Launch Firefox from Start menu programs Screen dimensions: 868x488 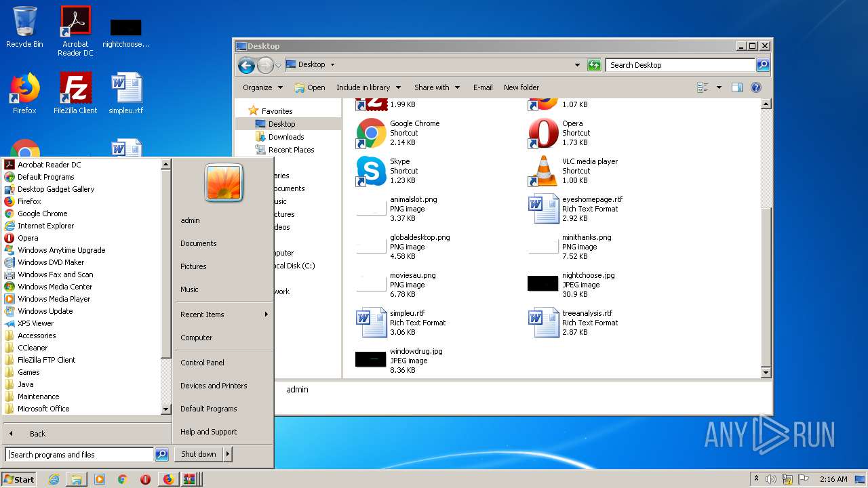tap(29, 201)
